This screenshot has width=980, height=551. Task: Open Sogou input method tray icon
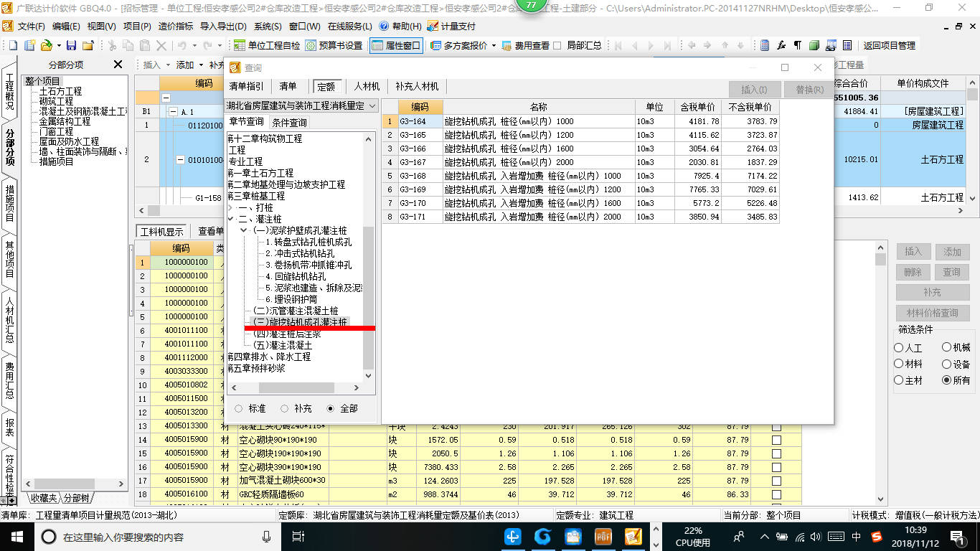tap(877, 537)
